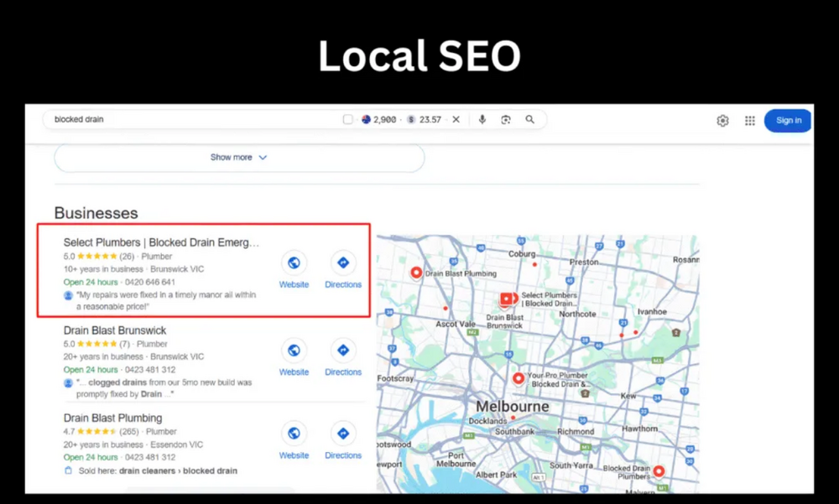This screenshot has width=839, height=504.
Task: Open Drain Blast Brunswick listing title
Action: 114,330
